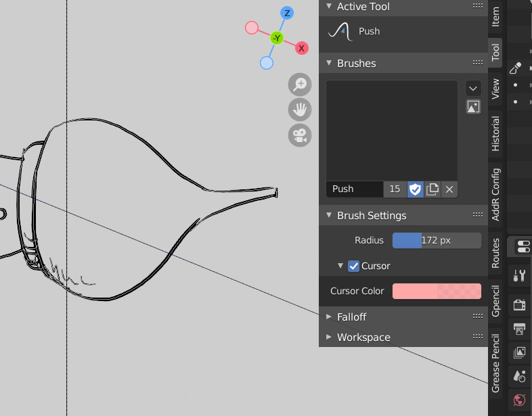Switch to the Item sidebar tab

[495, 17]
